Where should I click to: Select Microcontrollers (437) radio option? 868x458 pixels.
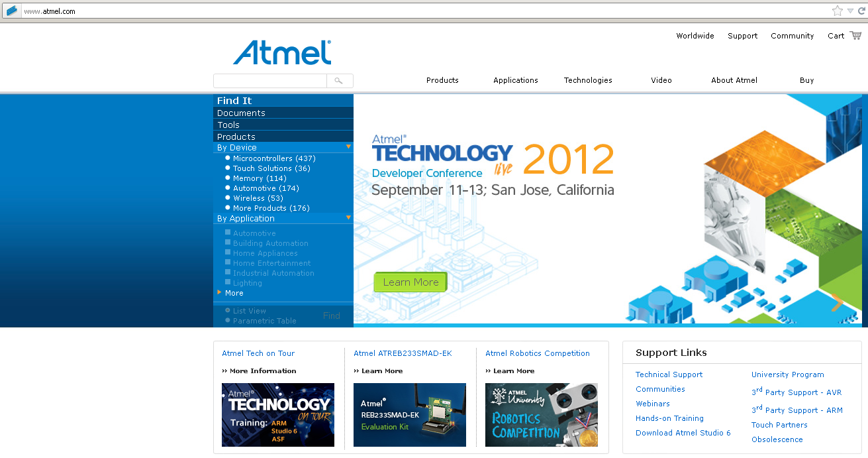tap(228, 158)
